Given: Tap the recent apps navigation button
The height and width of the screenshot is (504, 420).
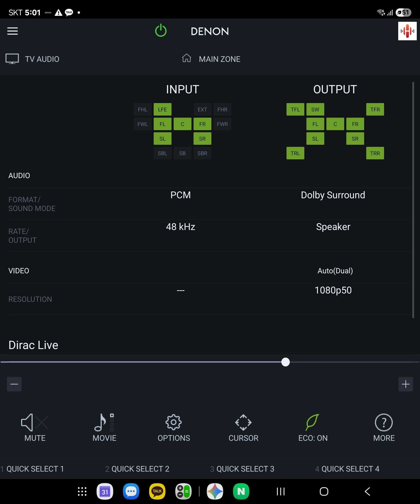Looking at the screenshot, I should [x=280, y=491].
